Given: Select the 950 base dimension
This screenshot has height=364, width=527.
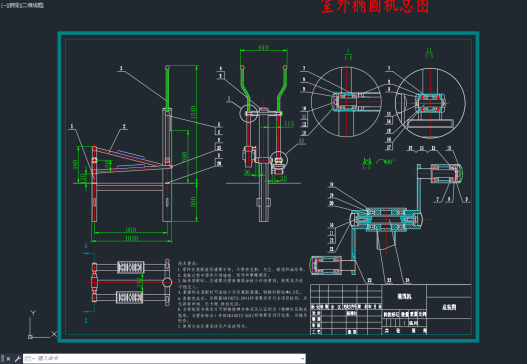Looking at the screenshot, I should [131, 230].
